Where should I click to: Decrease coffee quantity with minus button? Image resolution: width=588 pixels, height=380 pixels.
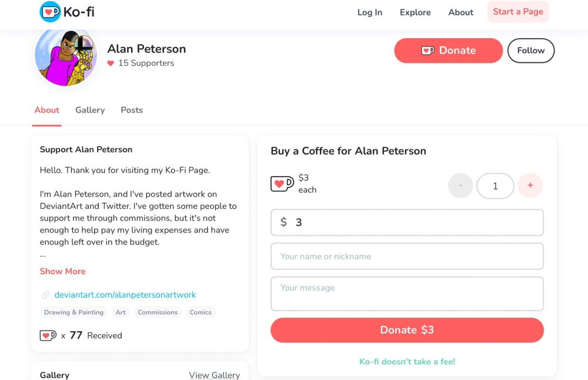(x=460, y=186)
